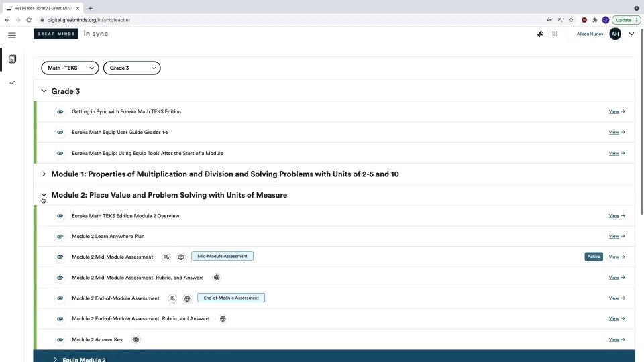
Task: Bookmark this page with the star icon
Action: tap(570, 20)
